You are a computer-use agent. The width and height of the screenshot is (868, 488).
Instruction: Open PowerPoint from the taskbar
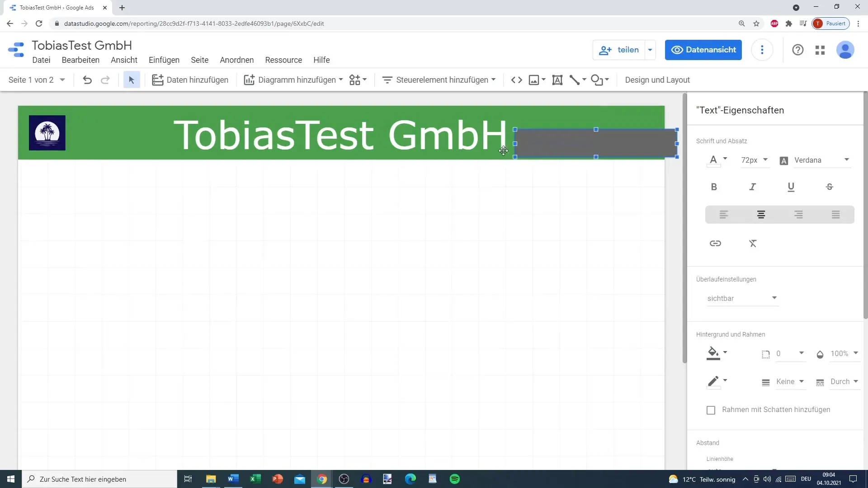(x=278, y=479)
